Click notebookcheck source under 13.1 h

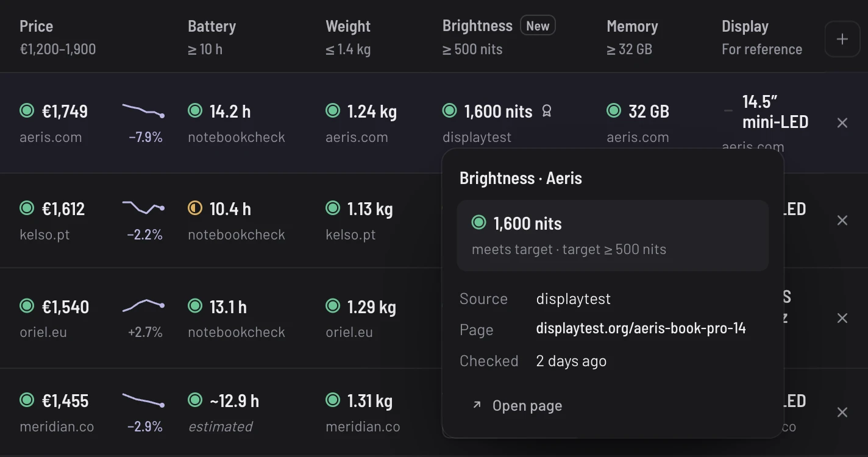237,332
